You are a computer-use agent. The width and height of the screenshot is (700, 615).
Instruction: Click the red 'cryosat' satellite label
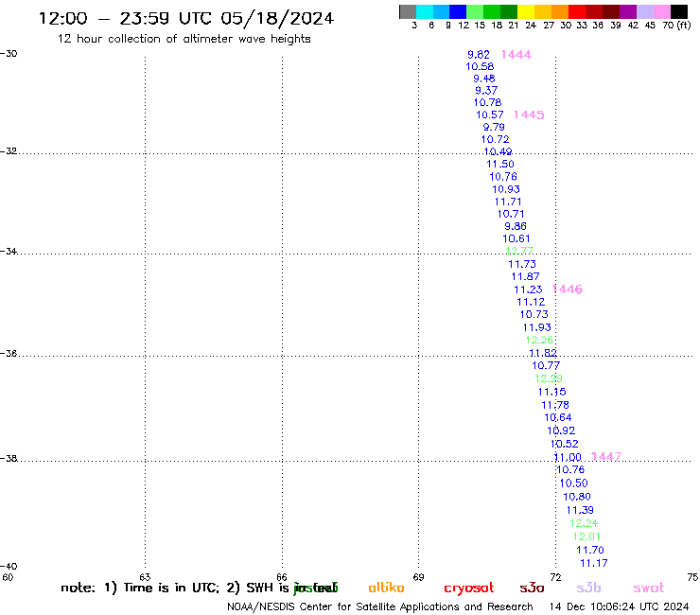469,589
